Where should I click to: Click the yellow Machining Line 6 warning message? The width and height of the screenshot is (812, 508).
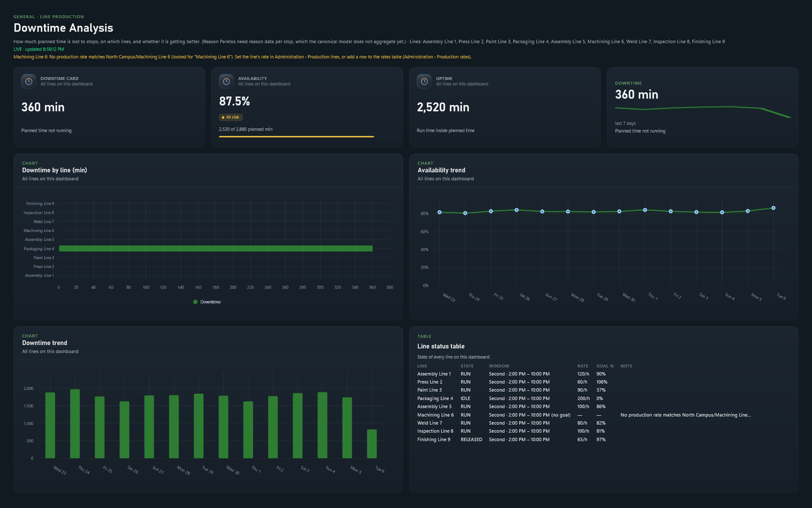(243, 57)
